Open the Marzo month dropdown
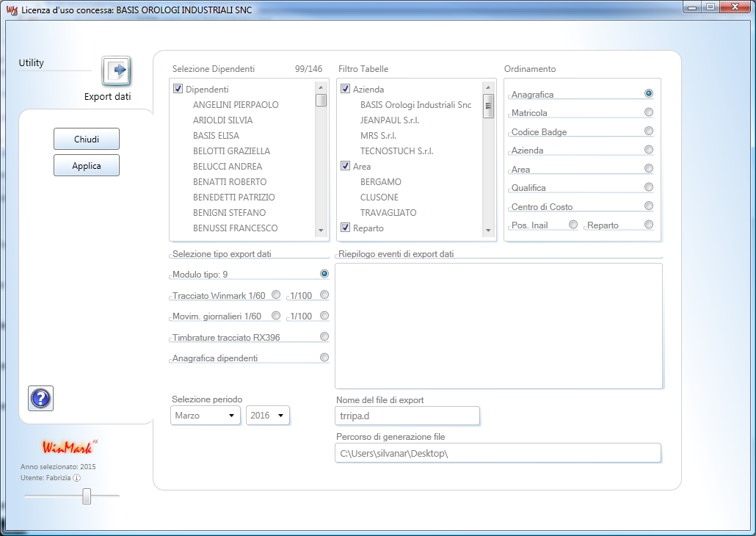756x536 pixels. tap(206, 416)
